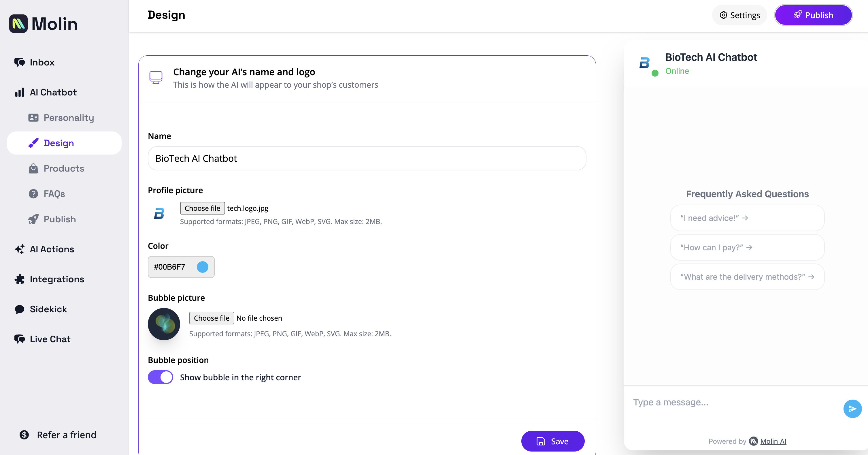The image size is (868, 455).
Task: Select the AI Chatbot bar-chart icon
Action: (x=19, y=92)
